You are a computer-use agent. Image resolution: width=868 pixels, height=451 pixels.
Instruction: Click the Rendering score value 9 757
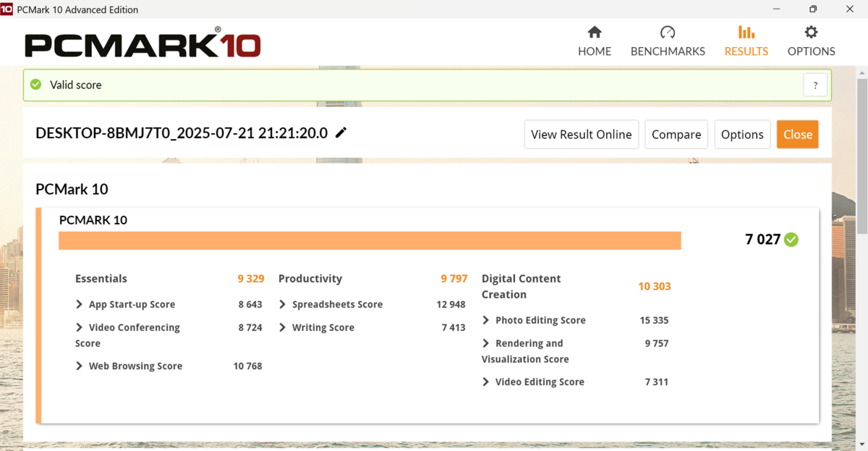[657, 343]
